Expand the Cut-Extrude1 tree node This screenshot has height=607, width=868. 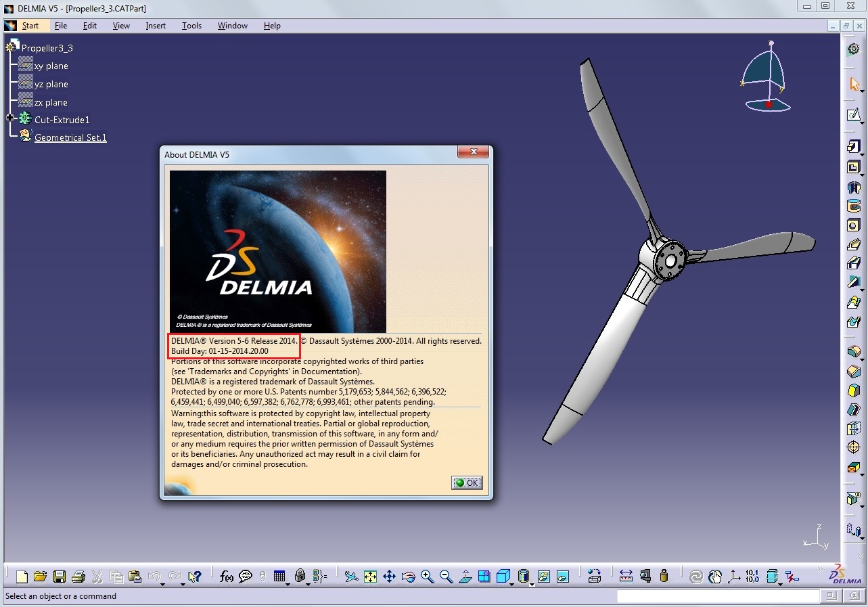[x=10, y=118]
